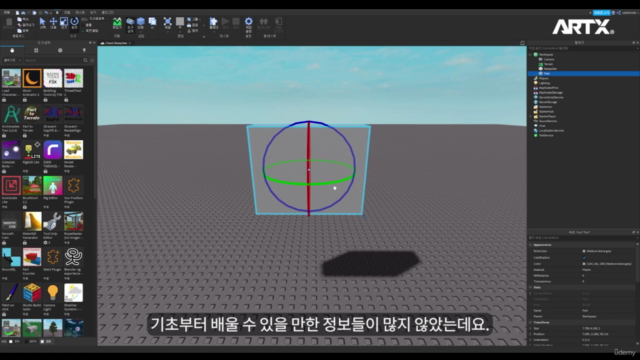The image size is (640, 360).
Task: Open the Color property swatch in Properties
Action: [584, 264]
